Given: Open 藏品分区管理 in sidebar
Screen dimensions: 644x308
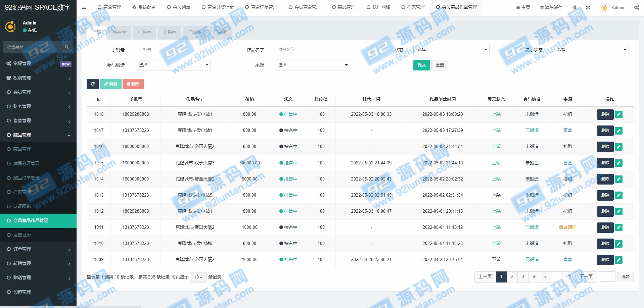Looking at the screenshot, I should pos(38,163).
